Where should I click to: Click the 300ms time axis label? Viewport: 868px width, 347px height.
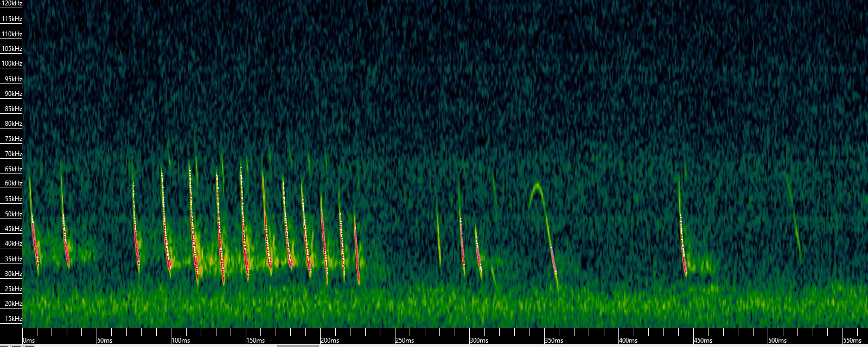click(478, 340)
